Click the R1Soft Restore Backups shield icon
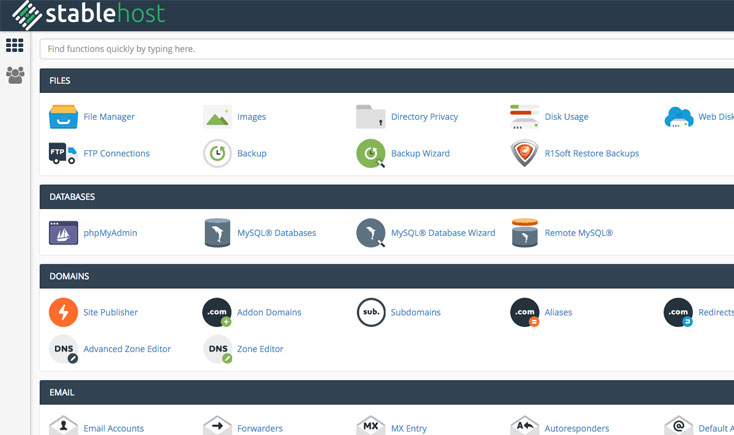Screen dimensions: 734x435 524,153
